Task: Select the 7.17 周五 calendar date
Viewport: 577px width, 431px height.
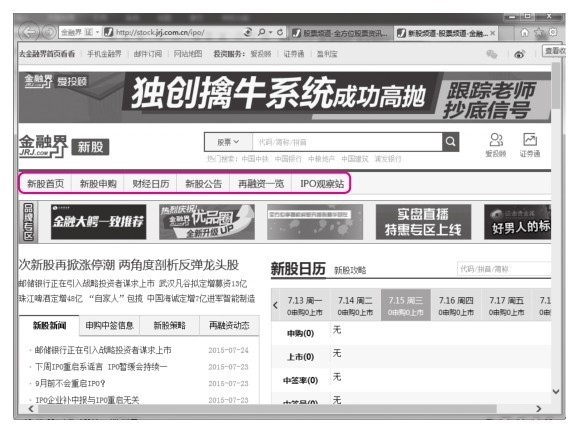Action: click(506, 305)
